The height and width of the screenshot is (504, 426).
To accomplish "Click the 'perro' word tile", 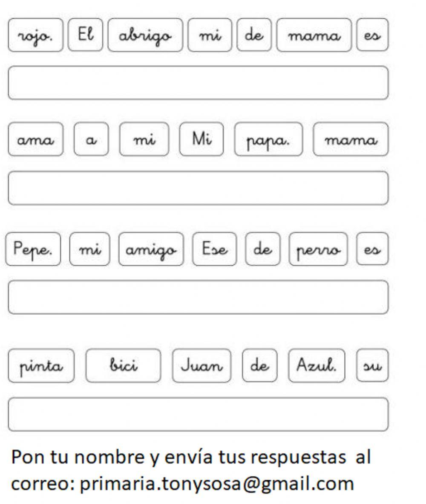I will pos(318,249).
